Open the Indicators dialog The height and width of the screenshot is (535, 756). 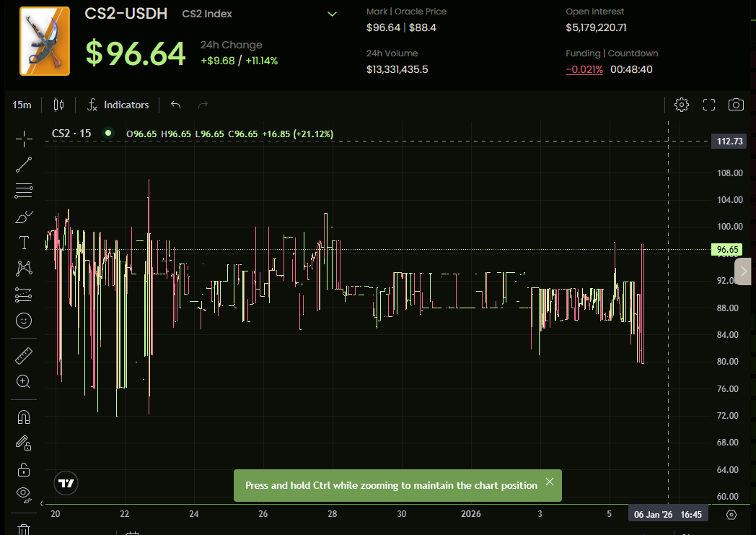coord(118,105)
